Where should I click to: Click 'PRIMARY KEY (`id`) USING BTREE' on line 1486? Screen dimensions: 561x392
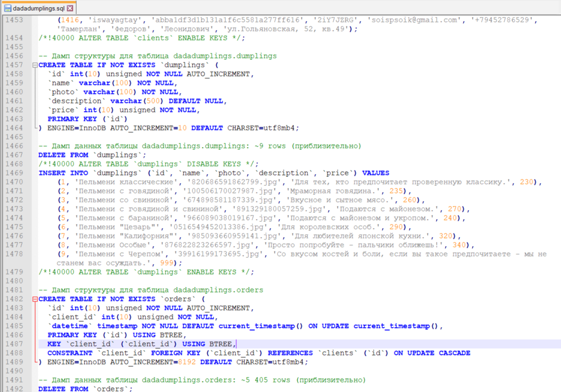pos(115,335)
